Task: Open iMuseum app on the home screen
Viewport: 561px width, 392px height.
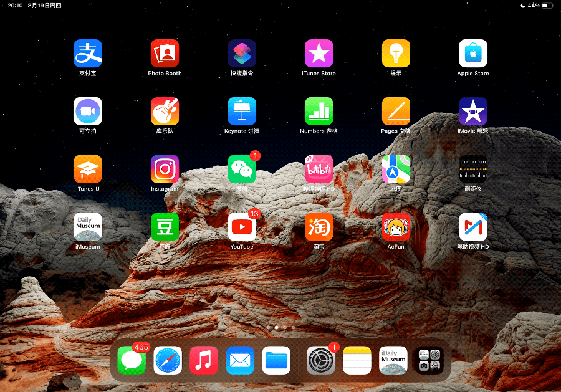Action: pyautogui.click(x=88, y=227)
